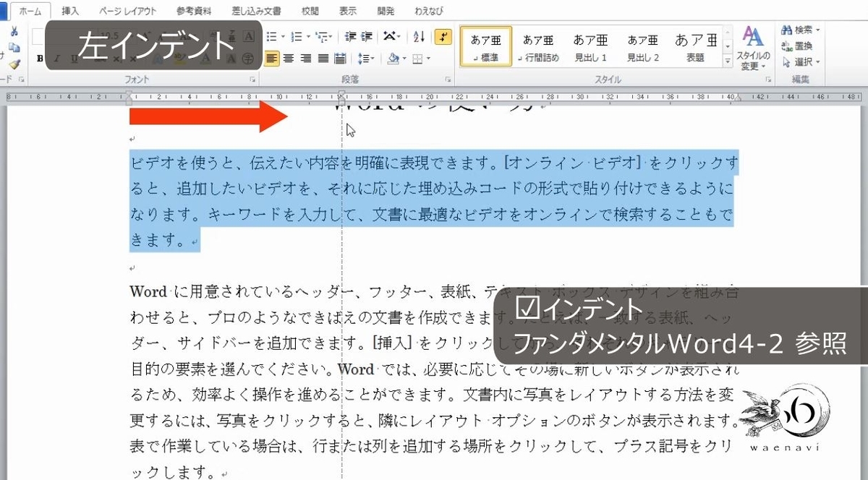Apply the 行間詰め style
This screenshot has height=480, width=868.
pyautogui.click(x=539, y=46)
